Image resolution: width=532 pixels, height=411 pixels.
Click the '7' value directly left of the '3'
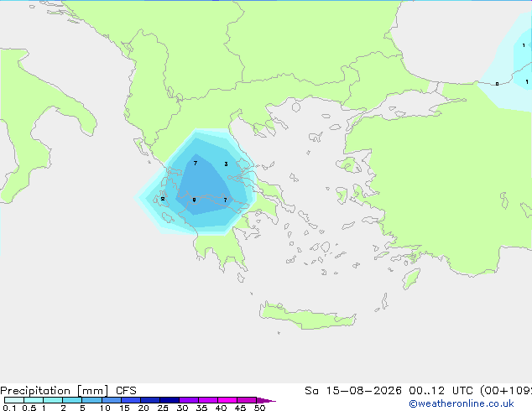click(195, 163)
